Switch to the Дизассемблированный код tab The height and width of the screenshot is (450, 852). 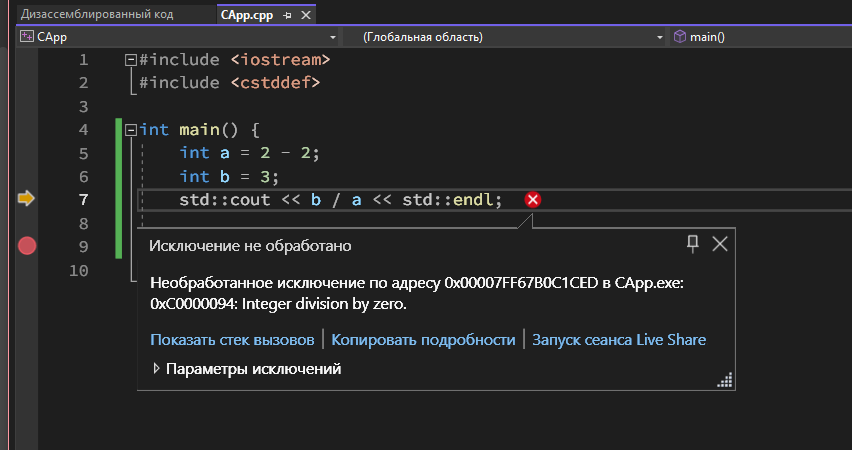[97, 14]
